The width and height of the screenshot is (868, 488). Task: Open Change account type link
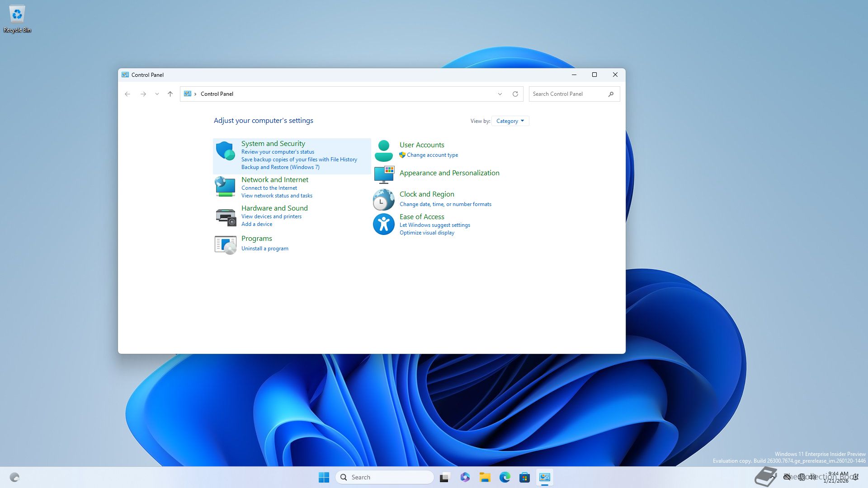pyautogui.click(x=432, y=155)
